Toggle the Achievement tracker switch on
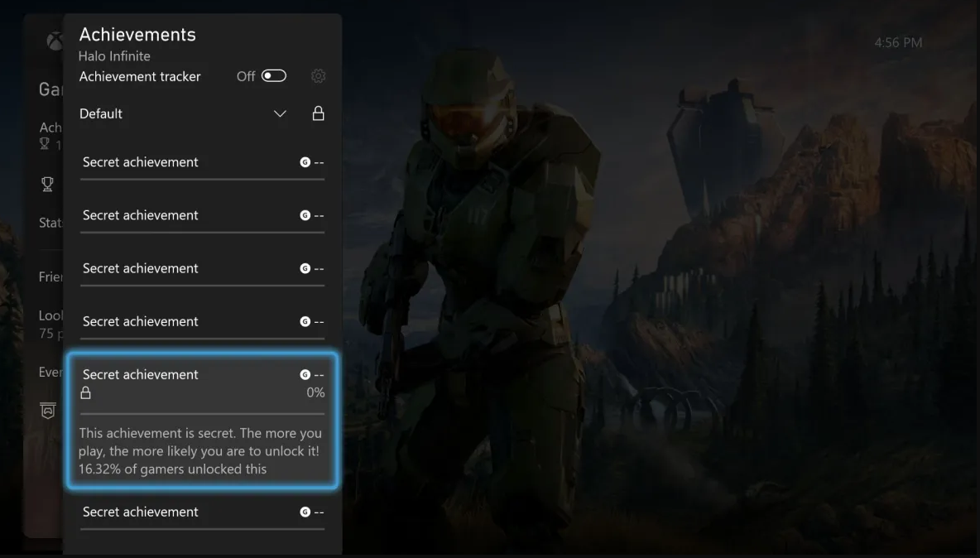 point(274,75)
